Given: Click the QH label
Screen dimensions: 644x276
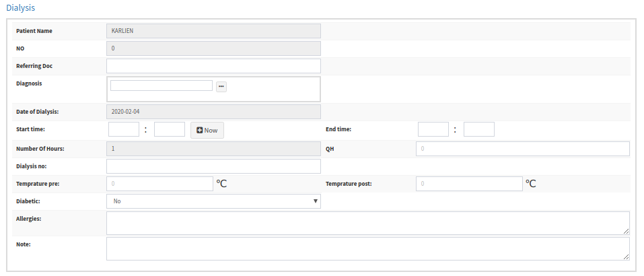Looking at the screenshot, I should 330,149.
